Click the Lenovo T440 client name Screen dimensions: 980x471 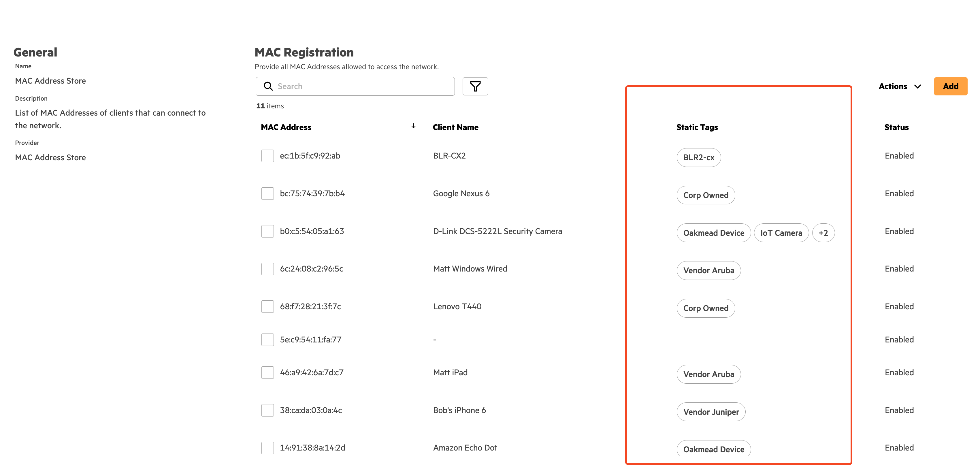pyautogui.click(x=457, y=306)
